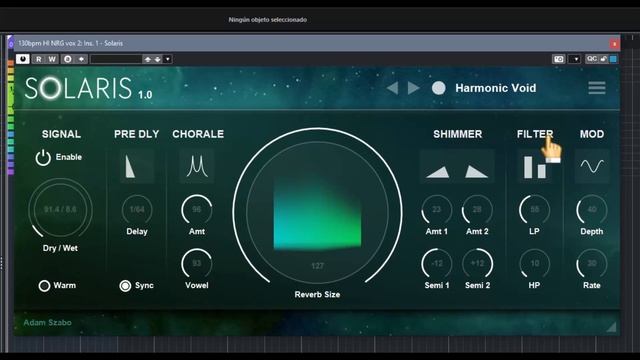The height and width of the screenshot is (360, 640).
Task: Click the Semi 1 knob showing -12
Action: pyautogui.click(x=436, y=264)
